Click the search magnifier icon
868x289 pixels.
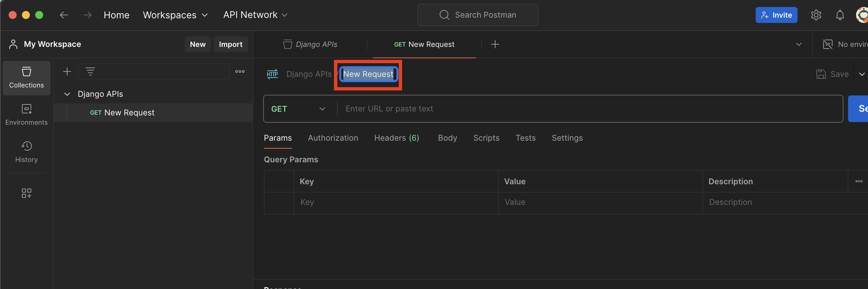pos(444,15)
